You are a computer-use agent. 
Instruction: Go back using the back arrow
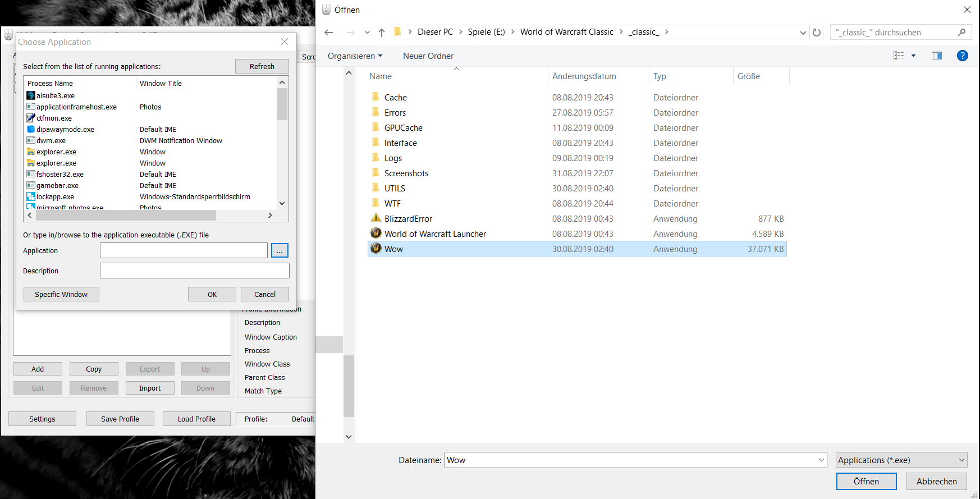coord(329,33)
